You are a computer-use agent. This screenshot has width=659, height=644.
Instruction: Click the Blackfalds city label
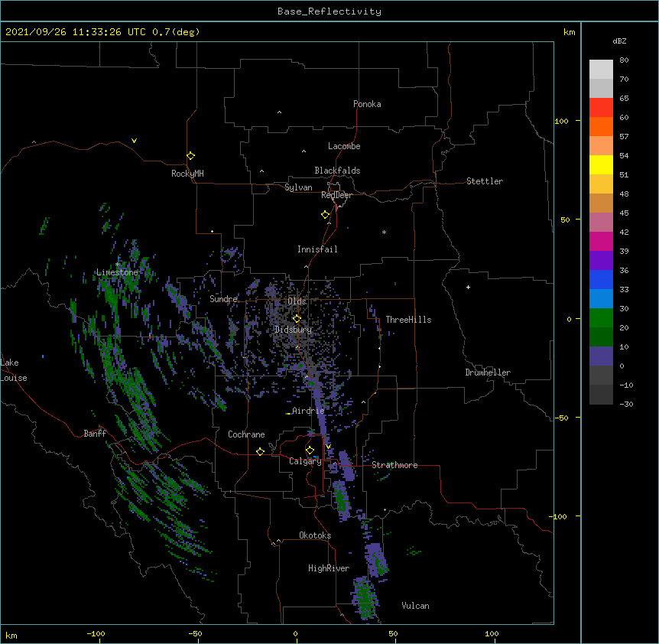(x=337, y=171)
